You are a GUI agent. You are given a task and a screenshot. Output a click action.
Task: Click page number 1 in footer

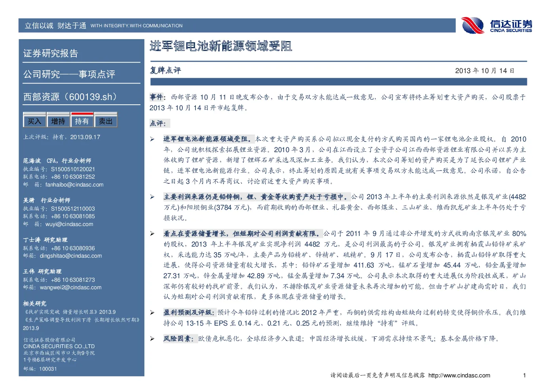(x=525, y=375)
